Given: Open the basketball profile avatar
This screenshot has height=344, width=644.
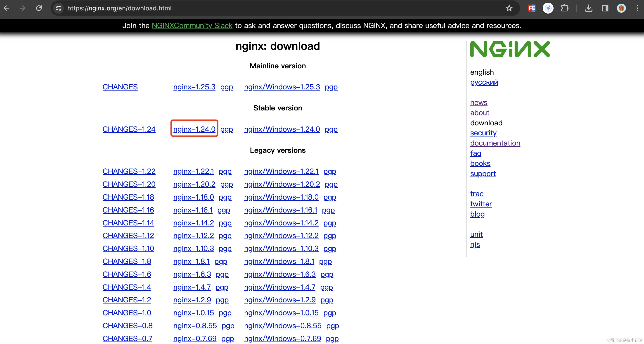Looking at the screenshot, I should [x=621, y=8].
